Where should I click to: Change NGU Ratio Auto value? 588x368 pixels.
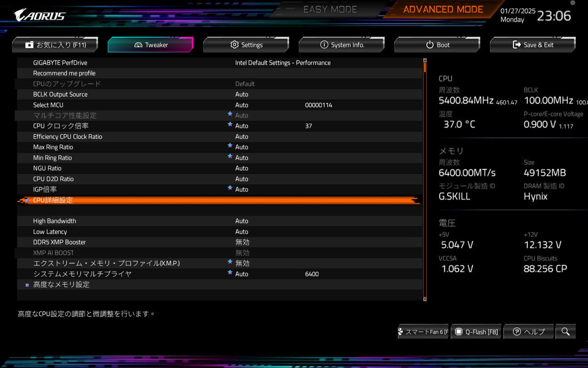pyautogui.click(x=242, y=168)
